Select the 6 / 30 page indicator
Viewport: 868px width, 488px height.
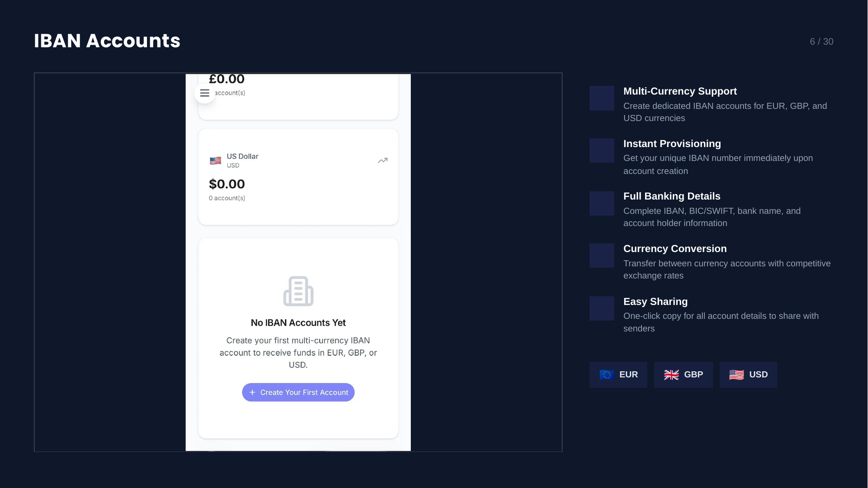click(821, 42)
